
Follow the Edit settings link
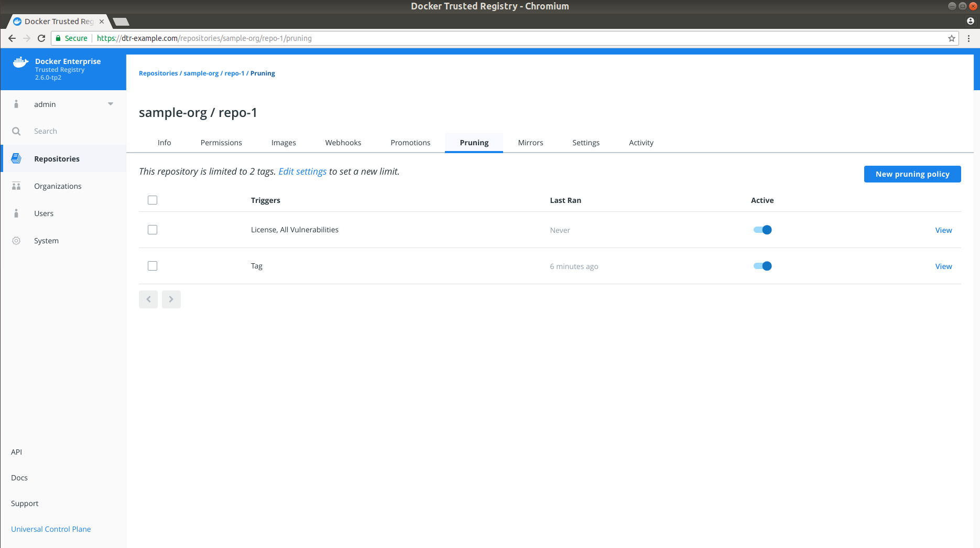coord(302,171)
